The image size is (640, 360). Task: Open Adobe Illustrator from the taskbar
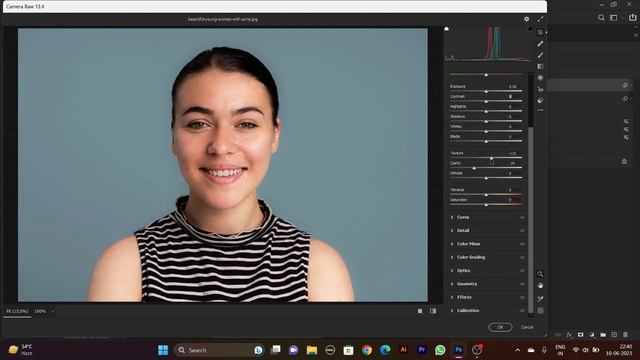point(404,350)
